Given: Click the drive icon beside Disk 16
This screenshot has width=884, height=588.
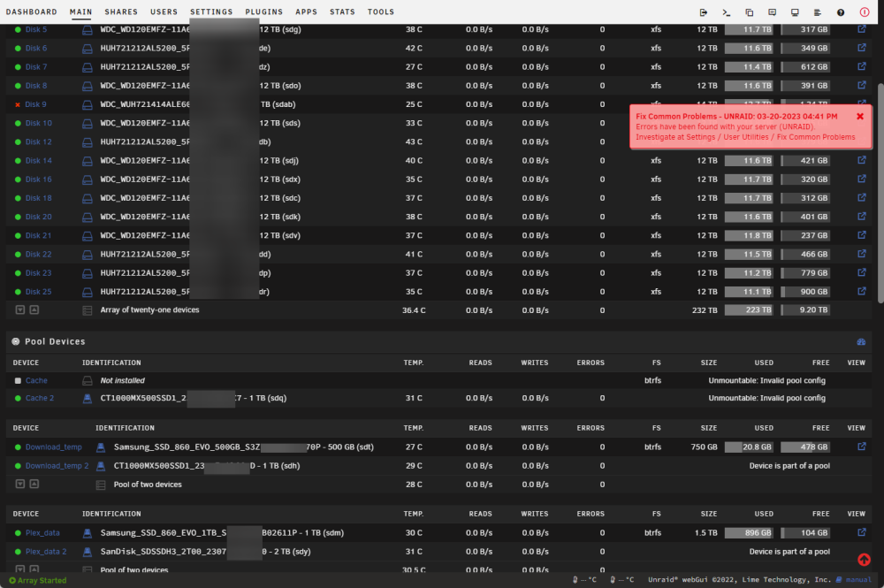Looking at the screenshot, I should click(x=88, y=179).
